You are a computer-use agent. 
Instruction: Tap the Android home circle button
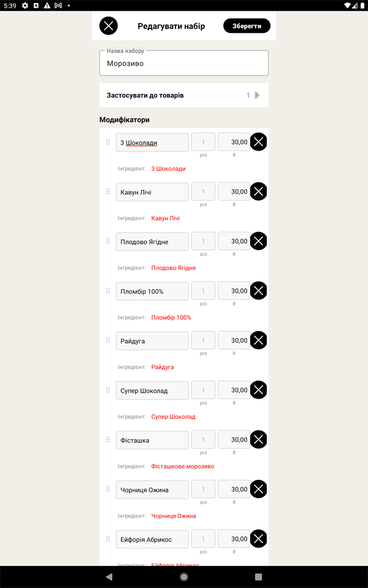(184, 577)
